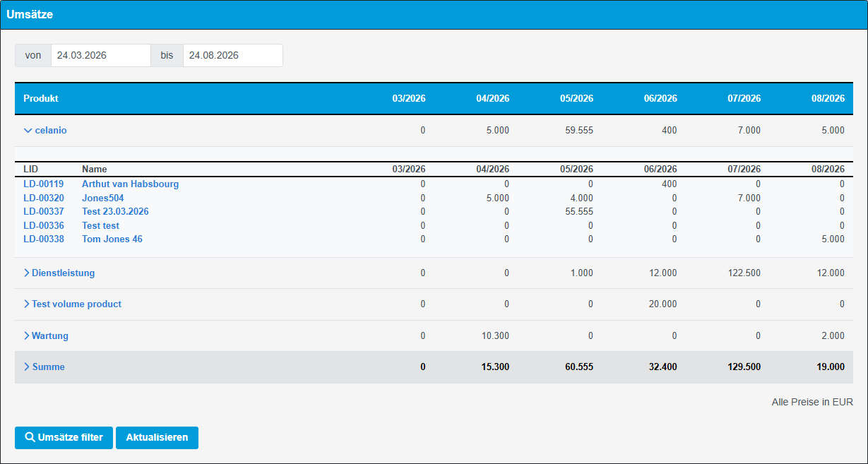Viewport: 868px width, 464px height.
Task: Open lead LD-00337 link
Action: click(44, 212)
